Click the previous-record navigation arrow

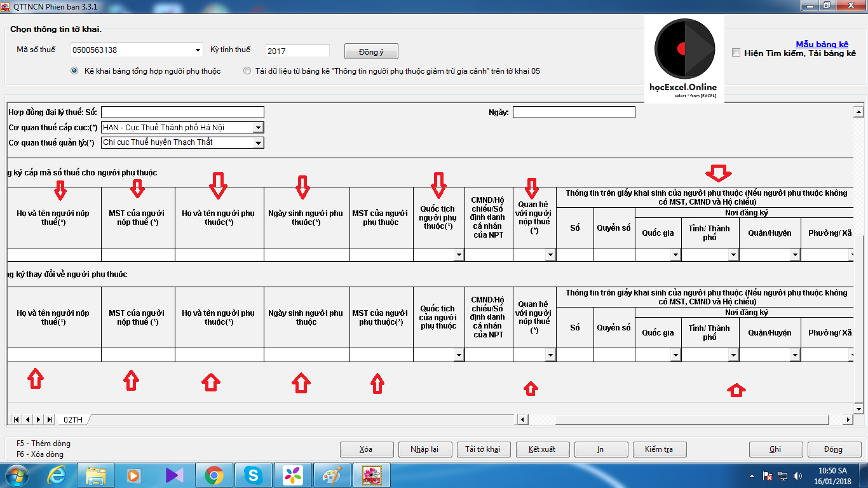(x=27, y=419)
